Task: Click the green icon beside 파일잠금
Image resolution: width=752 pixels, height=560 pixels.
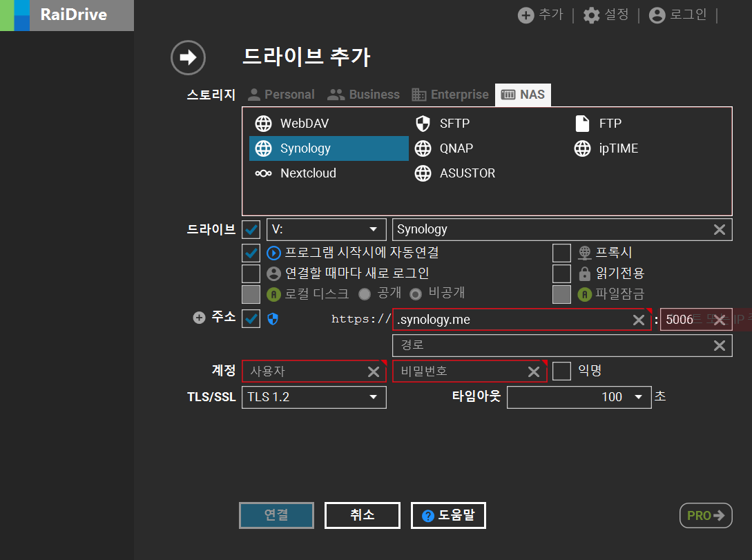Action: click(x=585, y=294)
